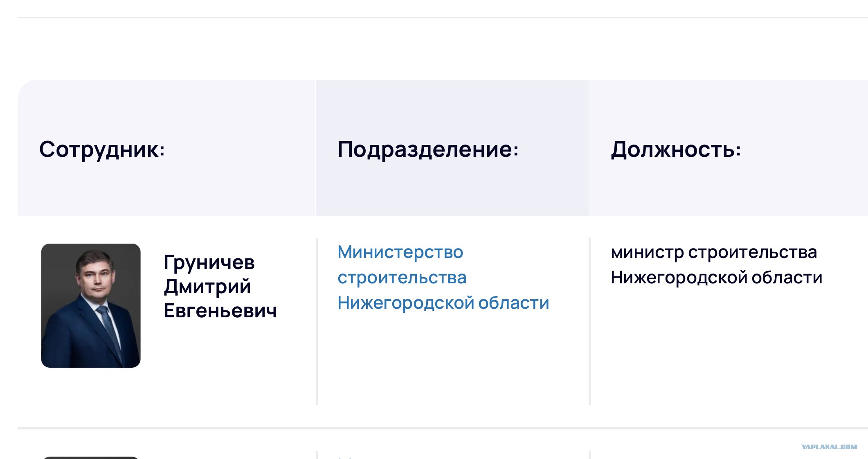This screenshot has height=459, width=868.
Task: Select the Сотрудник: column header
Action: coord(102,149)
